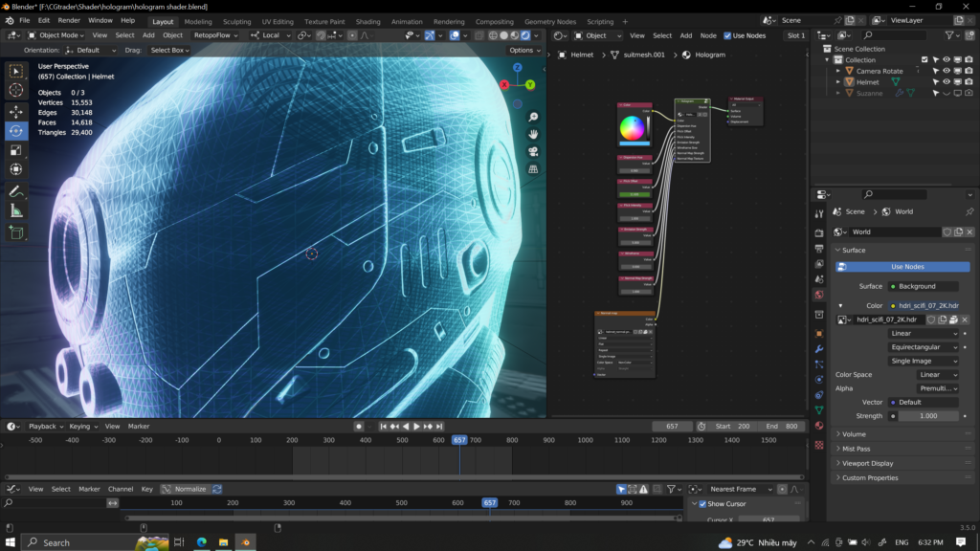The height and width of the screenshot is (551, 980).
Task: Activate the Measure tool
Action: (x=16, y=210)
